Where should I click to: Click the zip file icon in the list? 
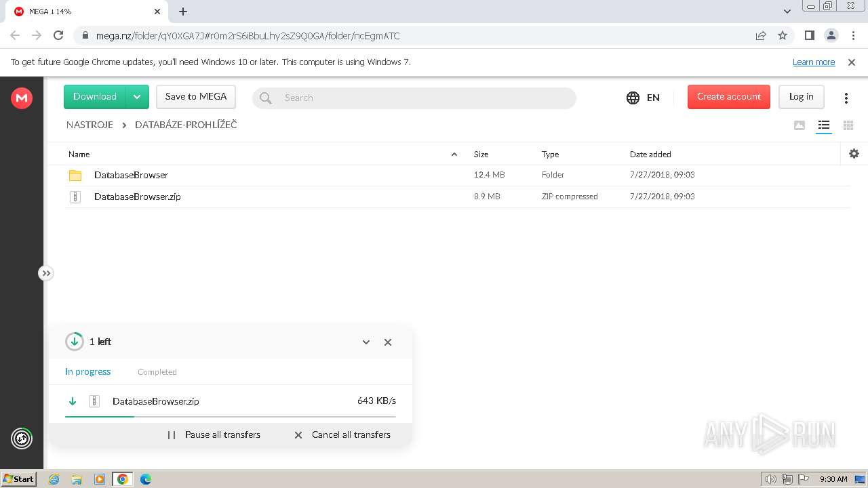point(75,197)
